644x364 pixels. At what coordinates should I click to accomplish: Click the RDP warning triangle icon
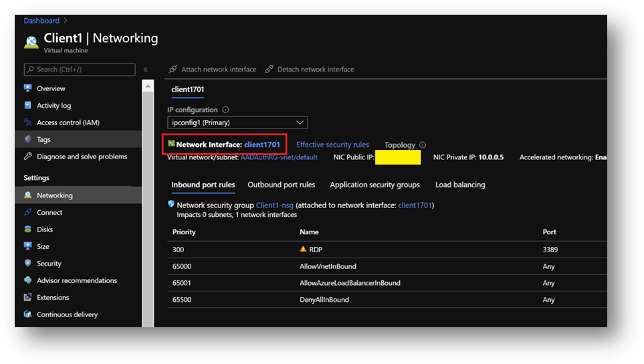(303, 249)
